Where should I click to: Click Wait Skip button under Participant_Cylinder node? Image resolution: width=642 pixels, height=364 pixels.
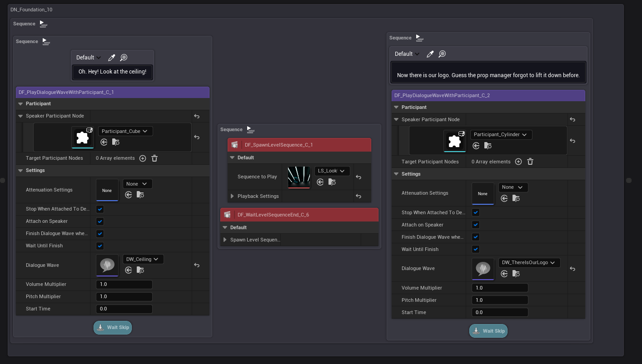point(488,331)
